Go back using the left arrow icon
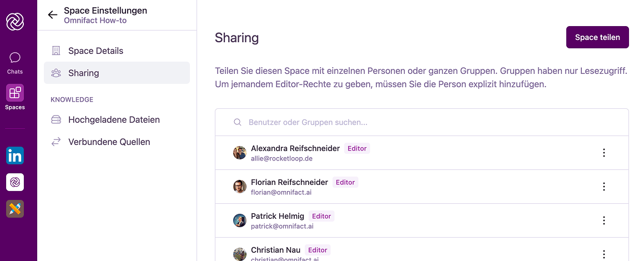644x261 pixels. pyautogui.click(x=53, y=15)
